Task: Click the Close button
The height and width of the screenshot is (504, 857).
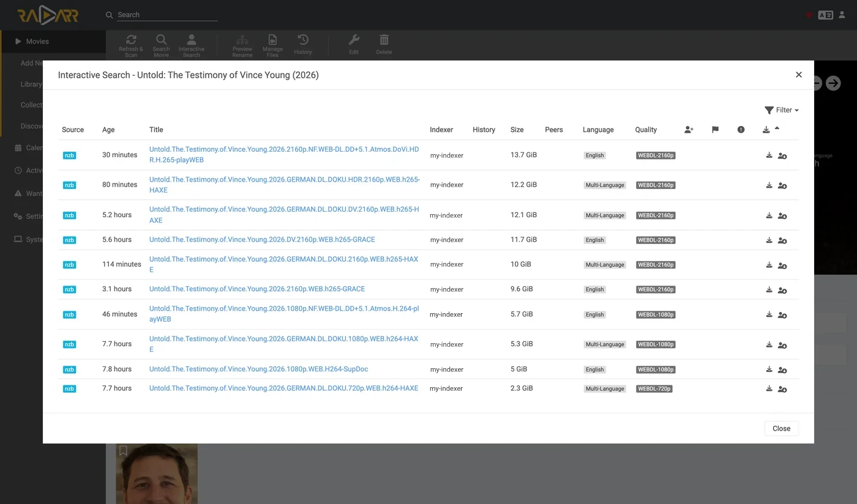Action: [781, 428]
